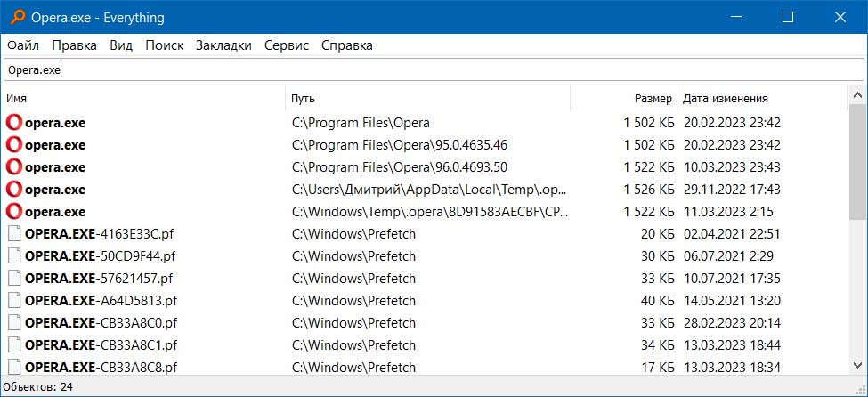Click the file icon of OPERA.EXE-CB33A8C1.pf
Screen dimensions: 868x397
15,345
